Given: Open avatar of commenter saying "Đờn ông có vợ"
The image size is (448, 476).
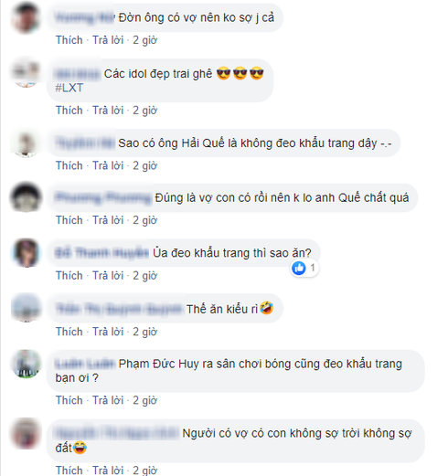Looking at the screenshot, I should click(x=26, y=17).
